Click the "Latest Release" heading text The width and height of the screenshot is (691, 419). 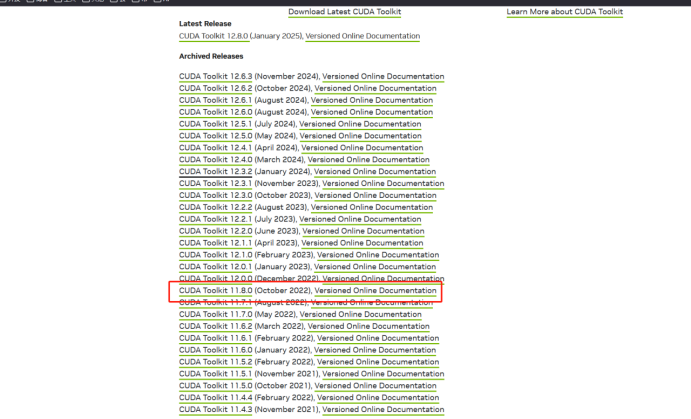[x=205, y=23]
